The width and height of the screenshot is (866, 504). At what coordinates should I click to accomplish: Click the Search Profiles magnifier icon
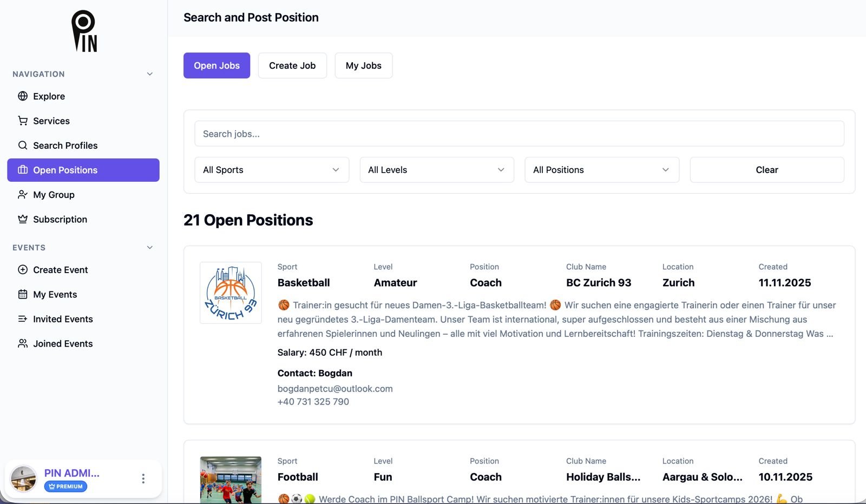click(23, 145)
